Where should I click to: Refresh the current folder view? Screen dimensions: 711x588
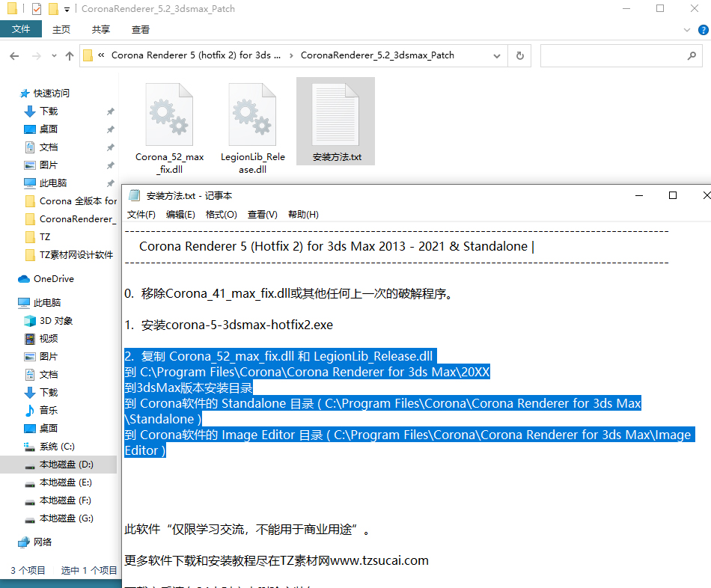pyautogui.click(x=519, y=56)
